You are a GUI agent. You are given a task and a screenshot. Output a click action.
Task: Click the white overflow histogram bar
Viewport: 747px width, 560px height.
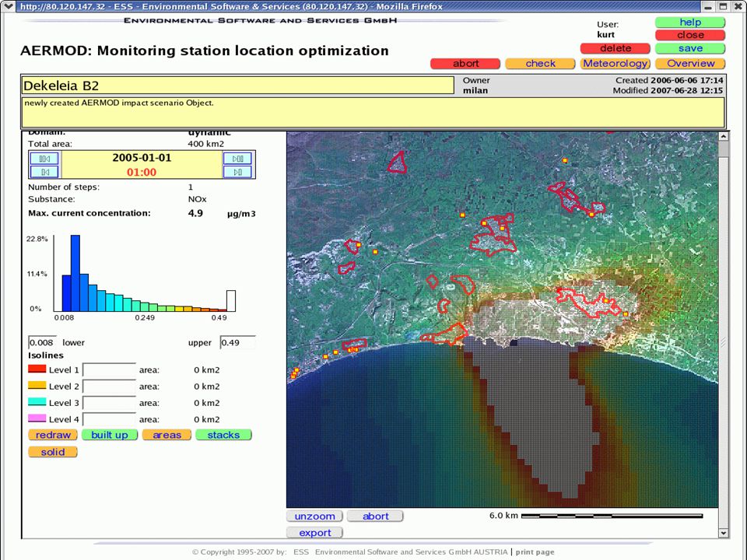point(230,301)
